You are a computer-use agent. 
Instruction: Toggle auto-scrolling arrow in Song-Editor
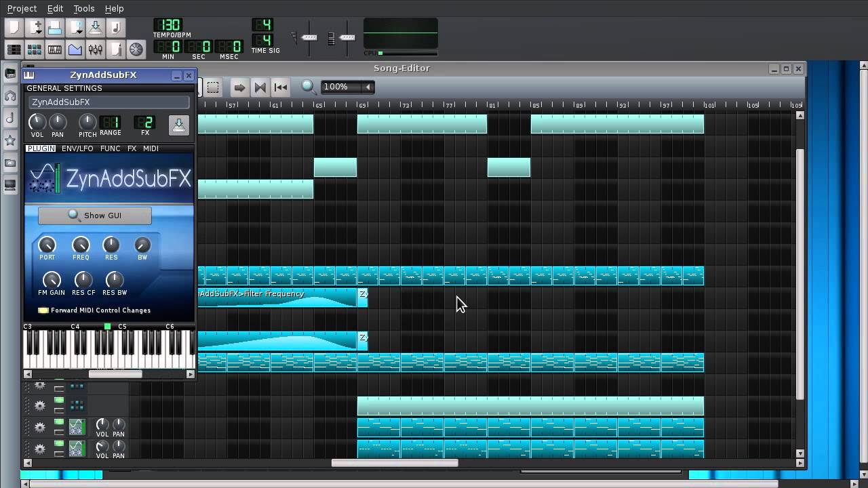coord(239,87)
